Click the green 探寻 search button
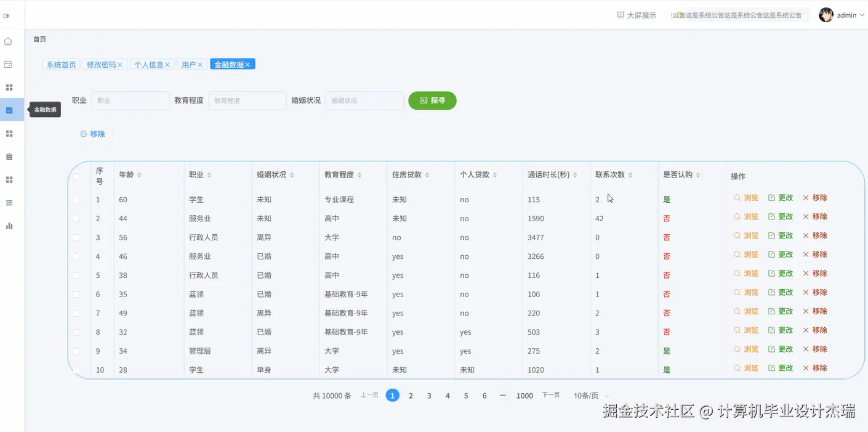868x432 pixels. click(432, 100)
